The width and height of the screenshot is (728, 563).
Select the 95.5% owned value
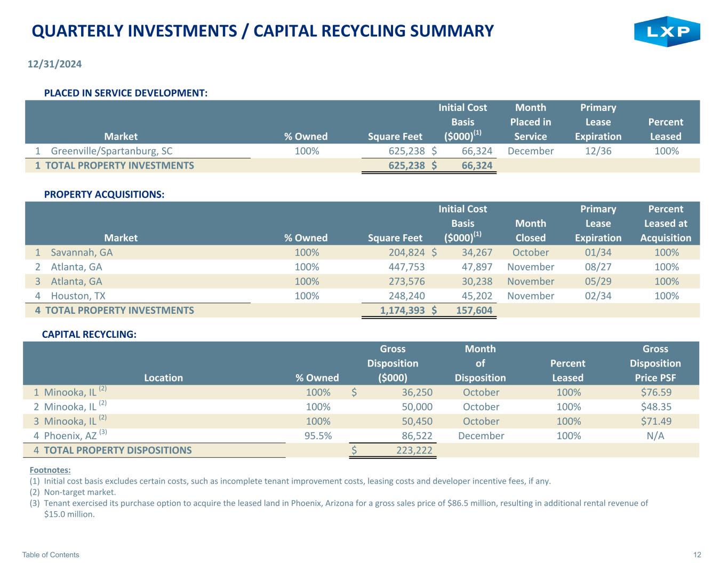click(318, 436)
